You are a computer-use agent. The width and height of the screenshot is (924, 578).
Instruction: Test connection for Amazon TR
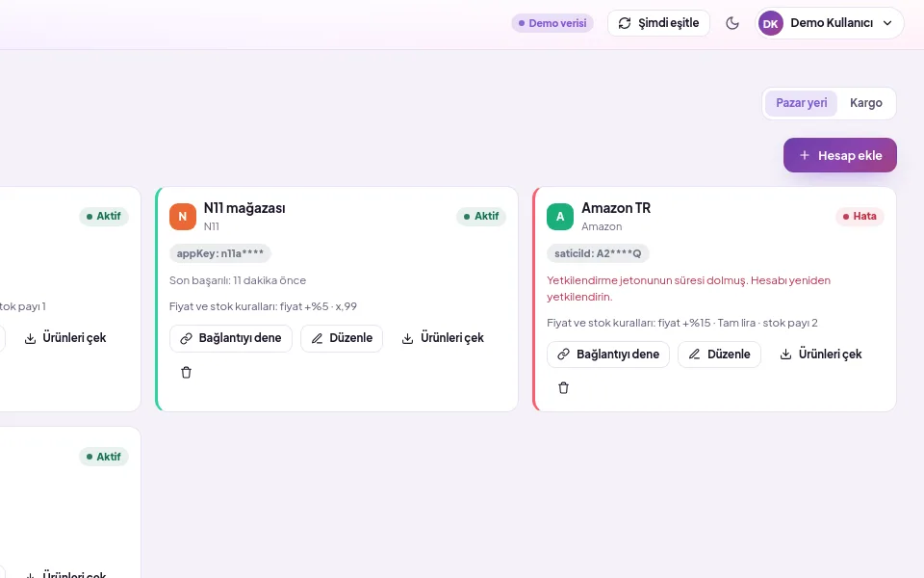pos(608,355)
